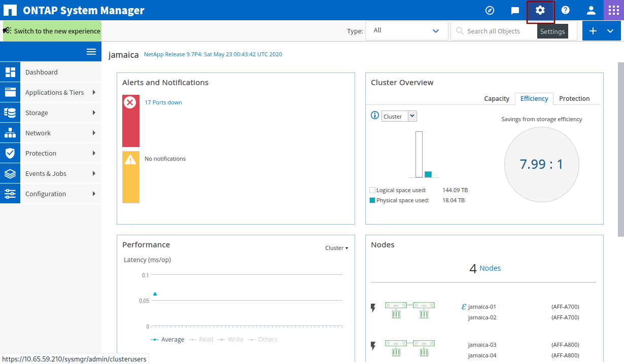The width and height of the screenshot is (624, 364).
Task: Open the chat feedback icon
Action: click(515, 11)
